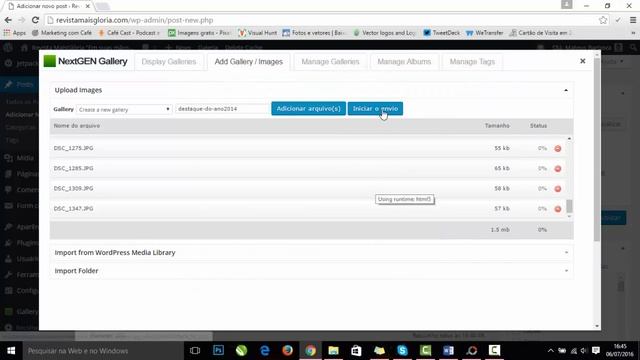Click the dialog vertical scrollbar

597,151
